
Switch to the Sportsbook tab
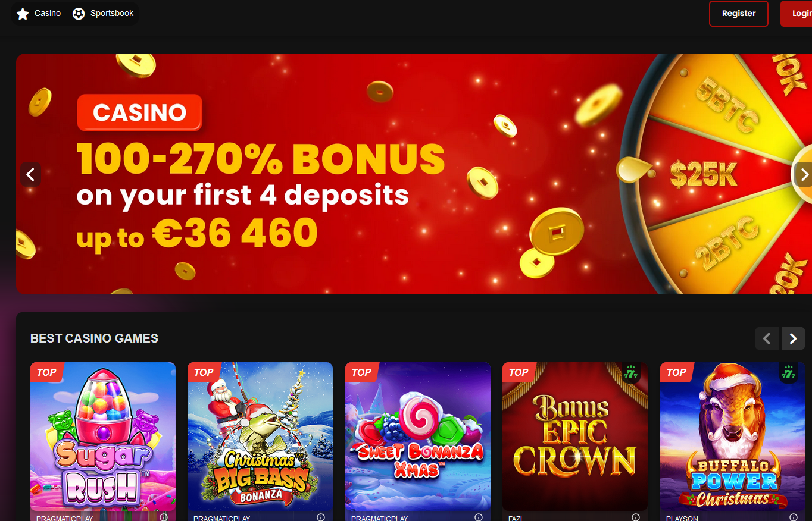tap(103, 14)
